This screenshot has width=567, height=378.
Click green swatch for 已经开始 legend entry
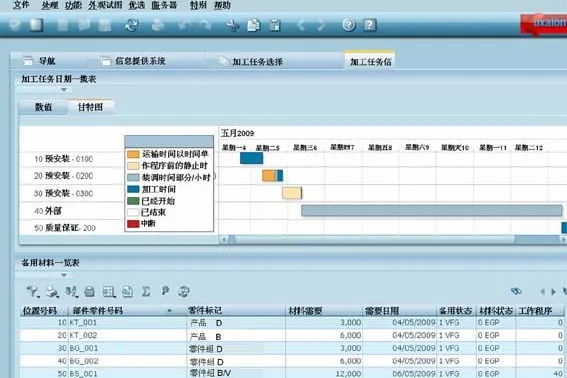click(133, 201)
